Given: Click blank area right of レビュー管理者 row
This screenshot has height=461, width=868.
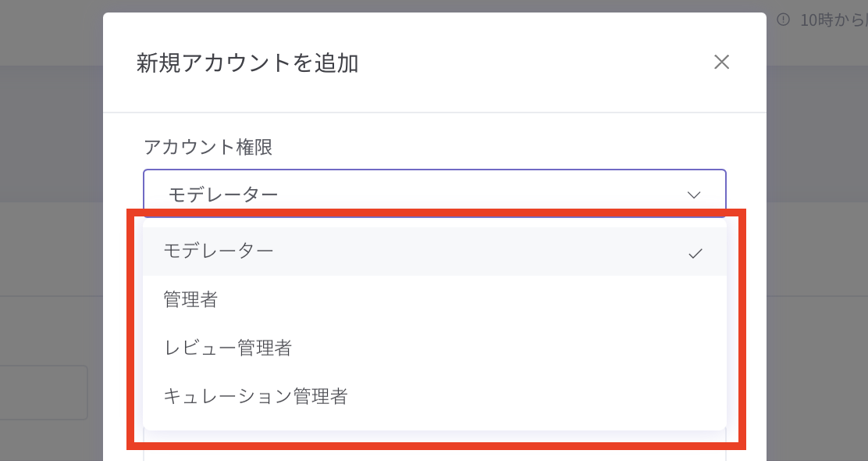Looking at the screenshot, I should [x=507, y=348].
